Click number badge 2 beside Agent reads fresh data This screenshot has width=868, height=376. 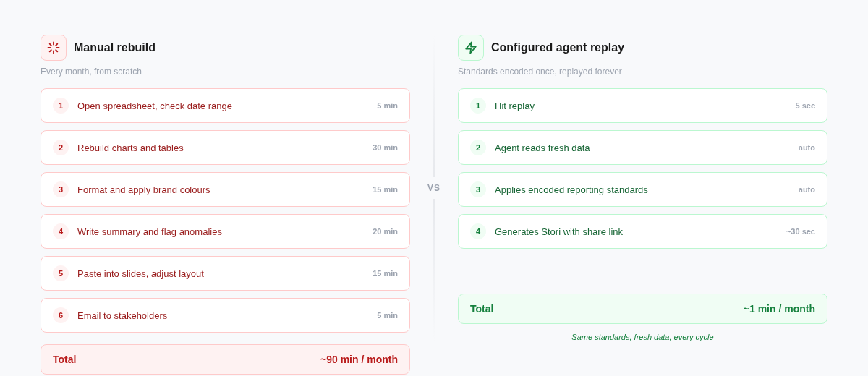point(478,148)
